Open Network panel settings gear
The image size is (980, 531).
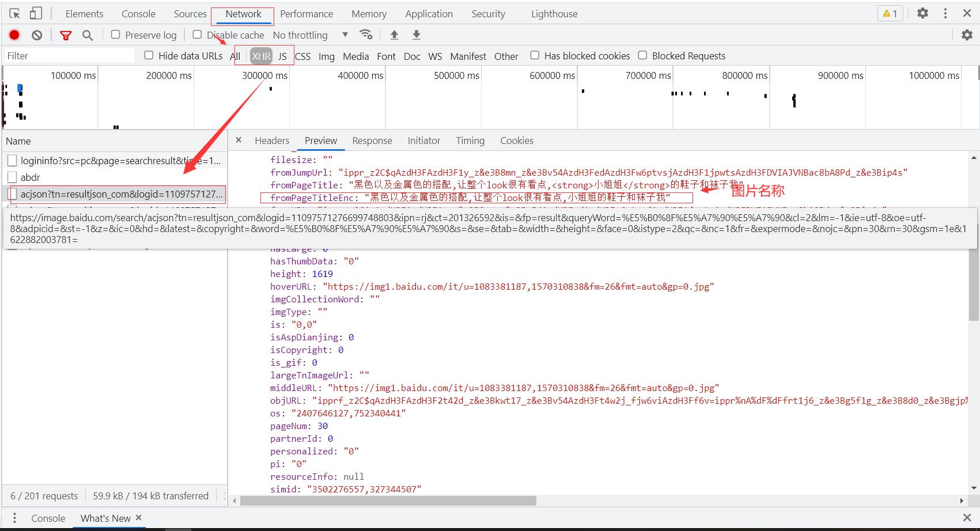pos(967,35)
